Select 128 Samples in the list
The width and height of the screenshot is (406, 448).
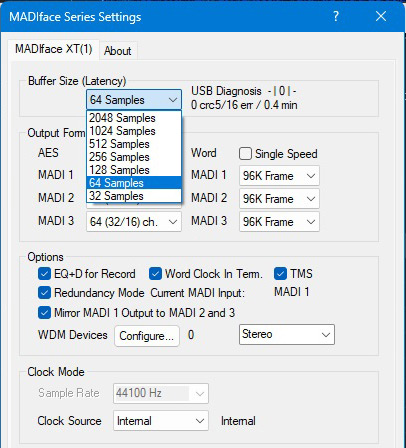click(x=134, y=170)
